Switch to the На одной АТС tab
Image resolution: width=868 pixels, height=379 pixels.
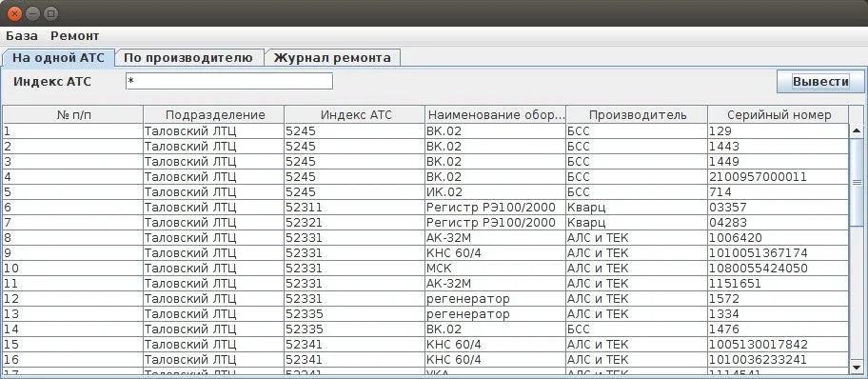tap(58, 58)
